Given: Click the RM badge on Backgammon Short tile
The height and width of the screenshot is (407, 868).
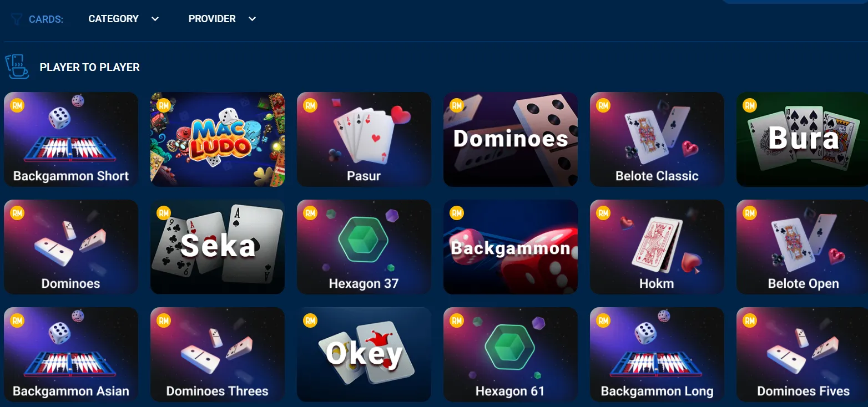Looking at the screenshot, I should (17, 105).
